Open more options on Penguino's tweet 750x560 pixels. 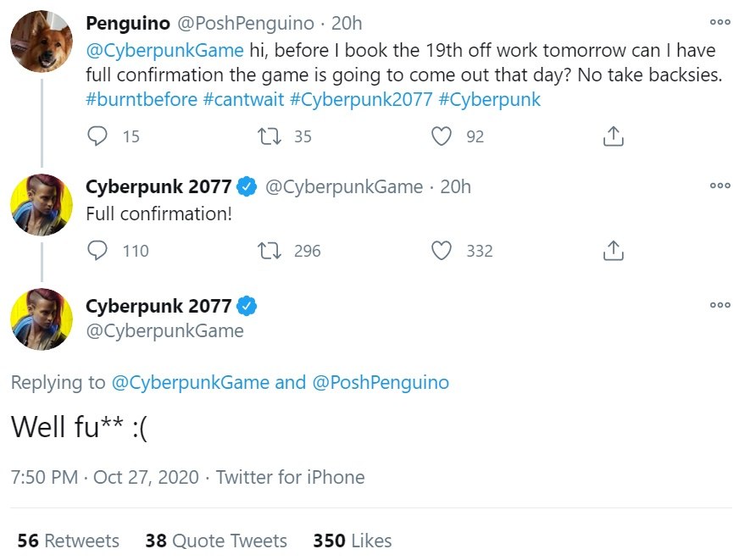(719, 22)
